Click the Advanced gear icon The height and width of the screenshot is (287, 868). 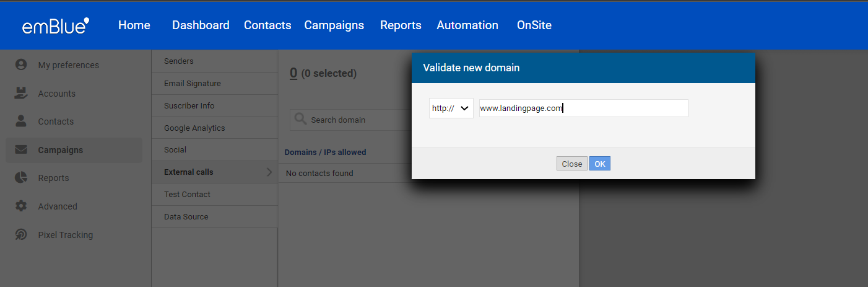[21, 206]
